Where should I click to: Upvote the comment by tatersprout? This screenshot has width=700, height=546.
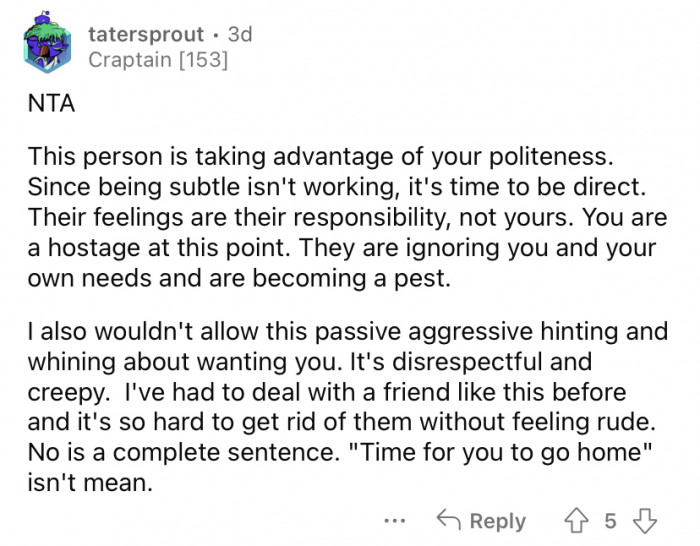coord(578,520)
